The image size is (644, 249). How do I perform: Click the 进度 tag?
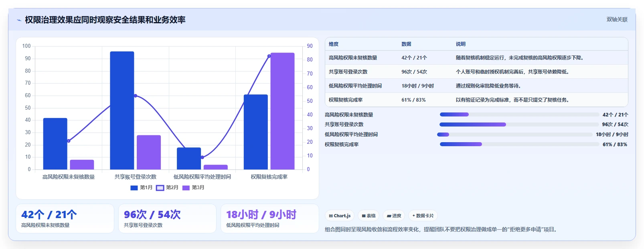(394, 216)
